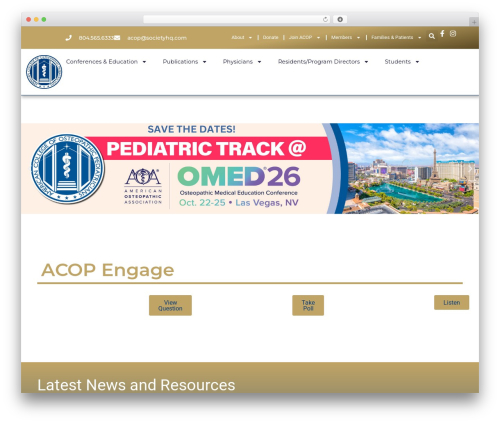This screenshot has width=500, height=423.
Task: Click the envelope email icon
Action: [117, 38]
